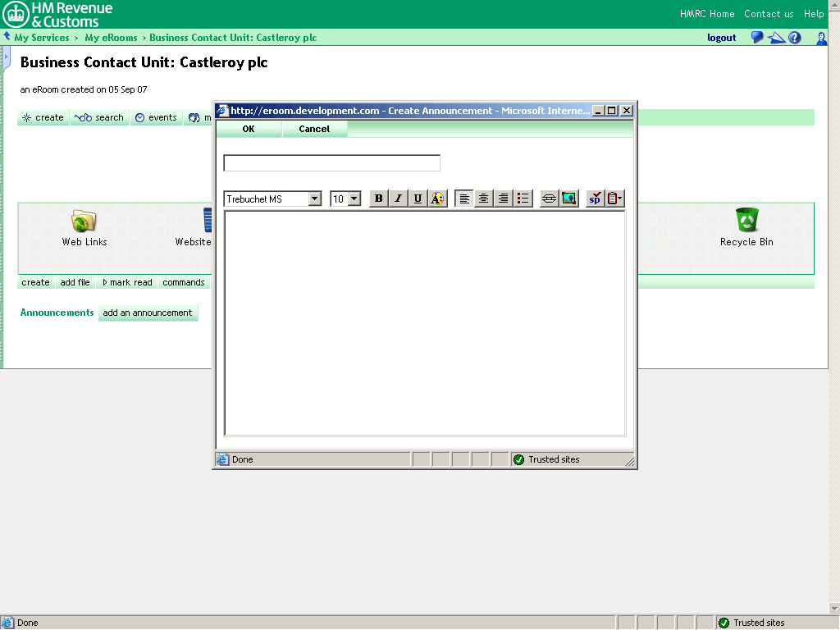Click the help question mark icon
Image resolution: width=840 pixels, height=630 pixels.
click(794, 37)
